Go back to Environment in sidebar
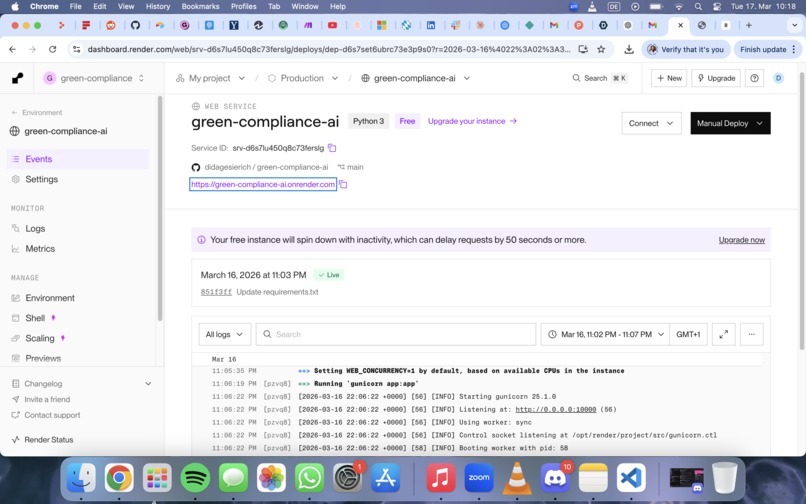The image size is (806, 504). [x=36, y=113]
